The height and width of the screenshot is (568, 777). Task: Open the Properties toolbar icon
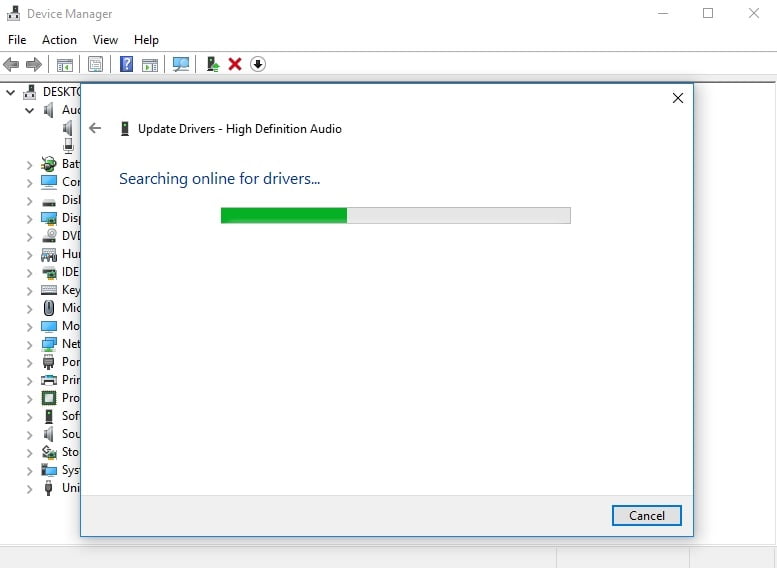pyautogui.click(x=96, y=64)
